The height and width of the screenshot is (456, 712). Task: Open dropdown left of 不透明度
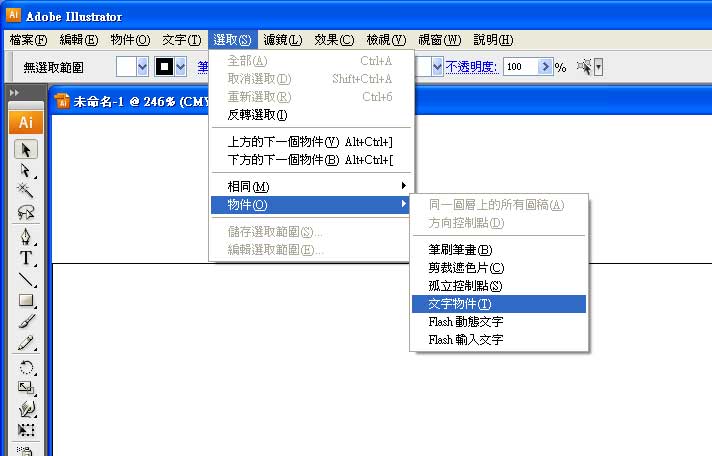(x=437, y=67)
